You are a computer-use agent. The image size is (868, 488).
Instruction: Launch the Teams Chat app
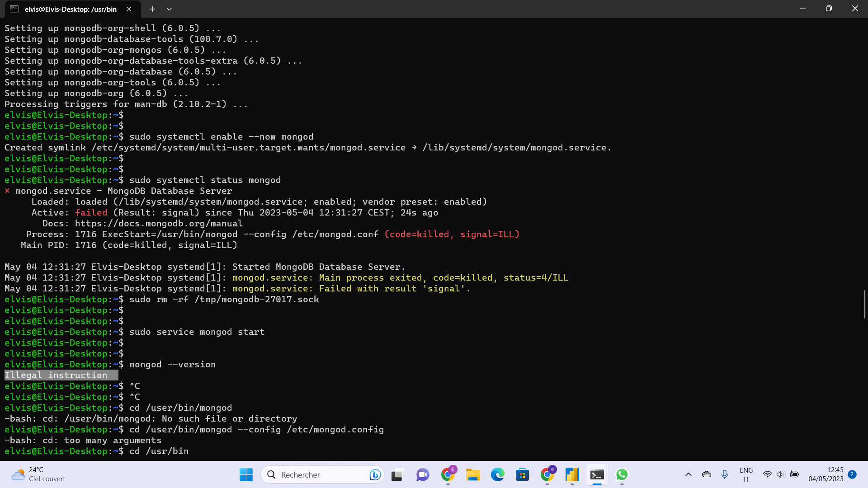click(x=423, y=474)
